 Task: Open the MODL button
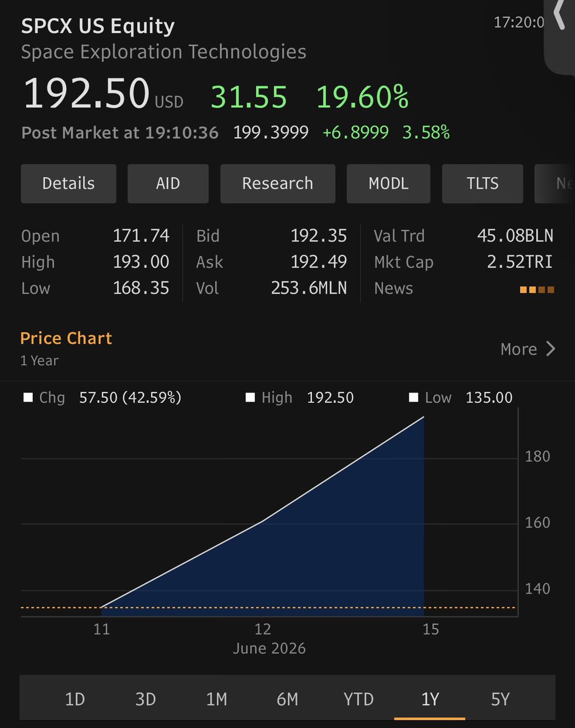point(389,183)
